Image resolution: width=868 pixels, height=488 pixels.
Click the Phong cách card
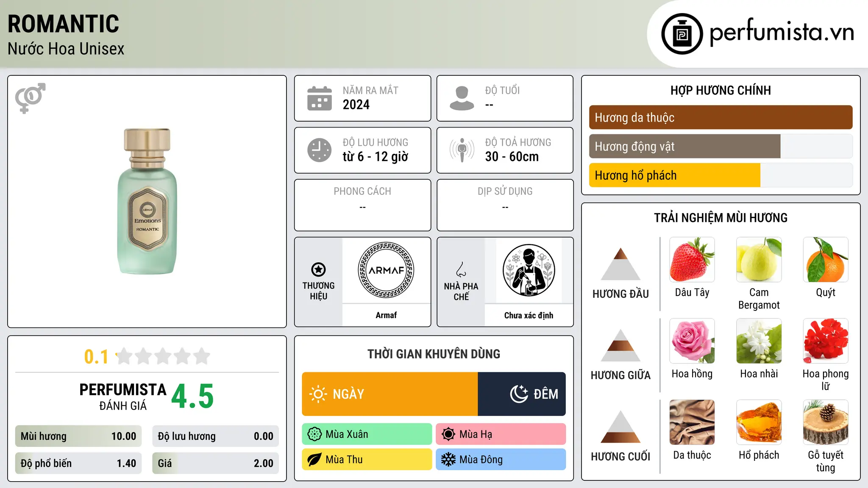362,205
